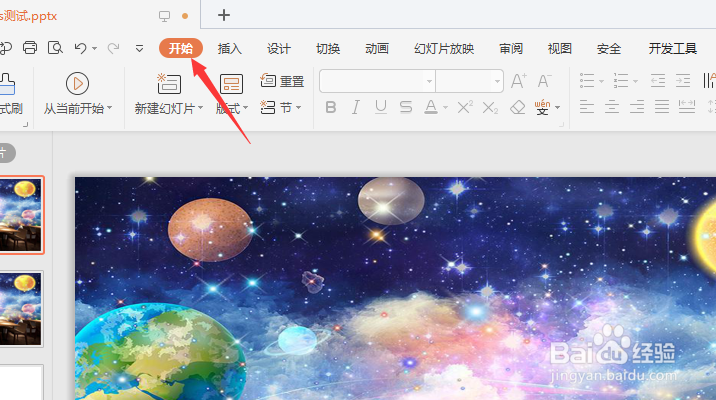Open the 视图 tab
716x400 pixels.
click(559, 48)
